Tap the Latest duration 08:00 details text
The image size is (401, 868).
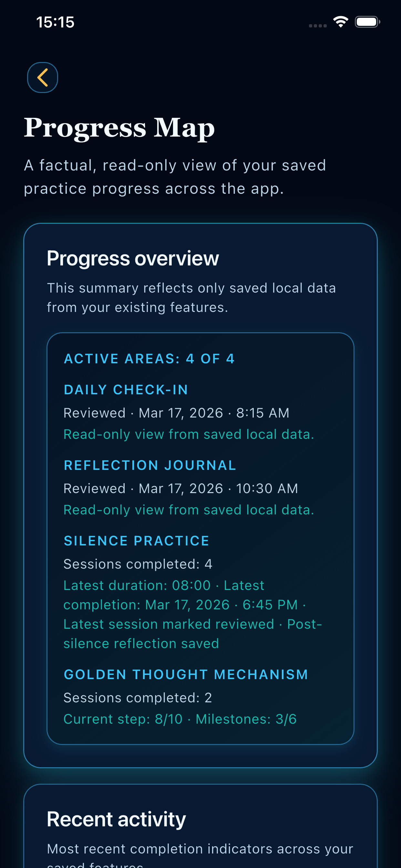pyautogui.click(x=193, y=614)
